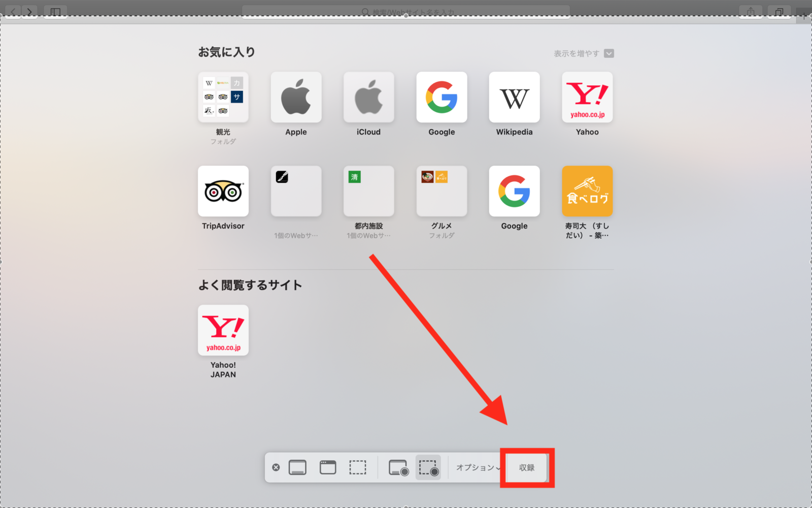Screen dimensions: 812x508
Task: Click the 収録 record button
Action: [527, 468]
